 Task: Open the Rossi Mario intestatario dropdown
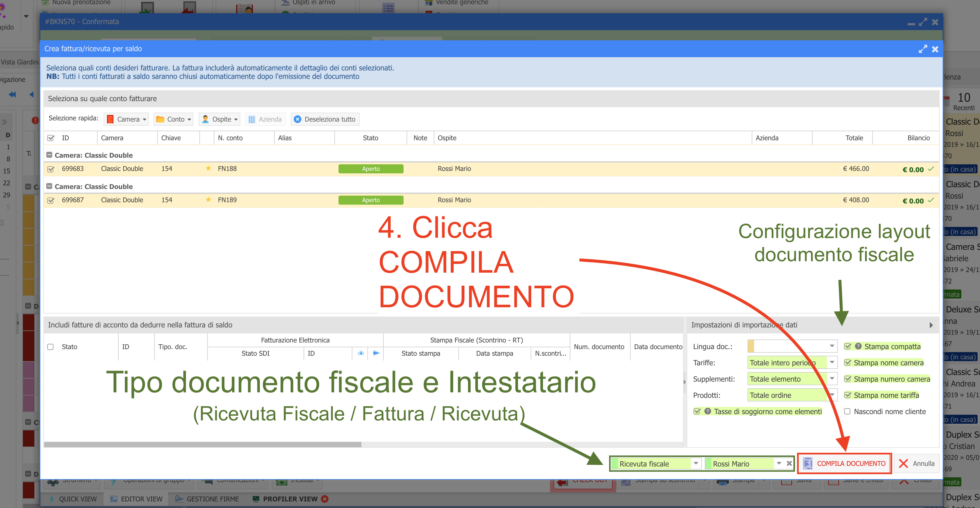click(x=779, y=463)
